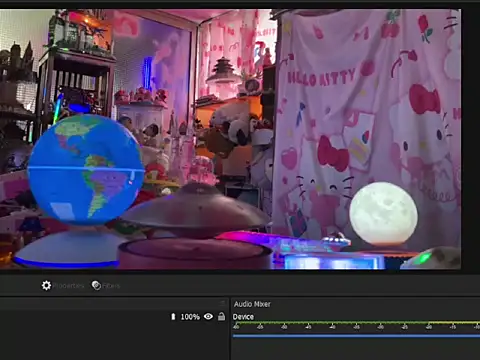This screenshot has height=360, width=480.
Task: Select the Audio Mixer panel title
Action: tap(252, 304)
